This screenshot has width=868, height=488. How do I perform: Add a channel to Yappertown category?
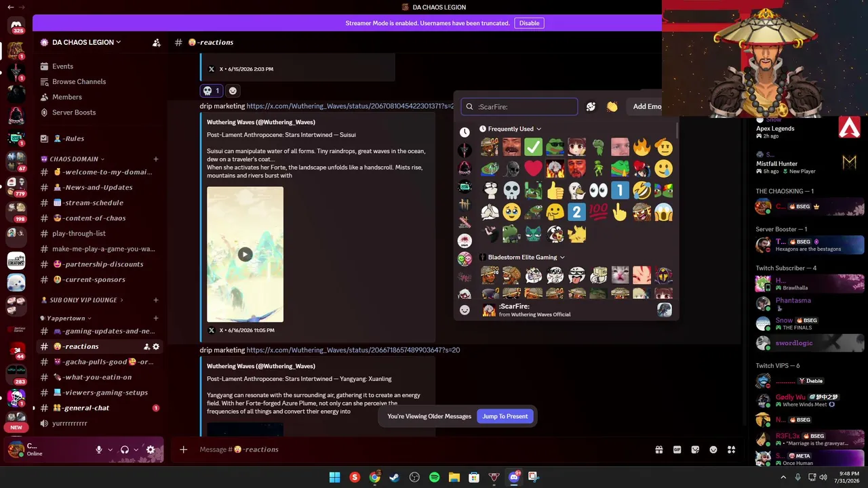tap(156, 318)
